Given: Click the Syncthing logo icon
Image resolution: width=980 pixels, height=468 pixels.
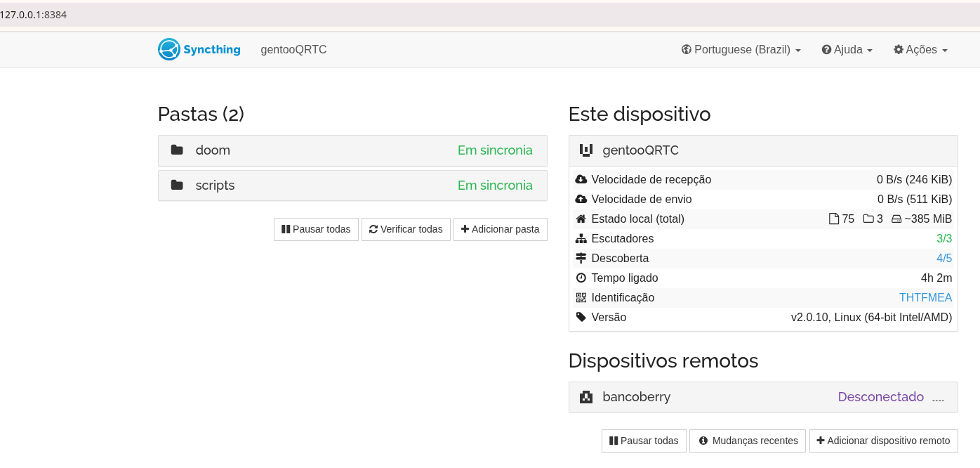Looking at the screenshot, I should point(169,49).
